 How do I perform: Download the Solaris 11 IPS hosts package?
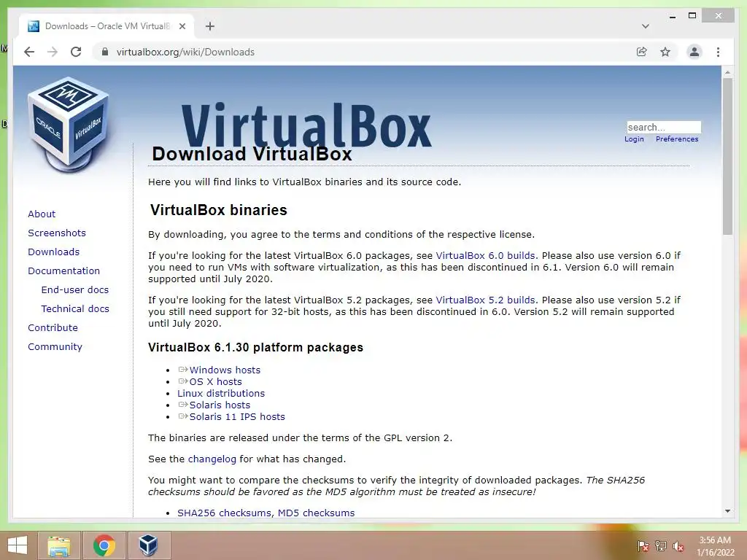point(237,416)
